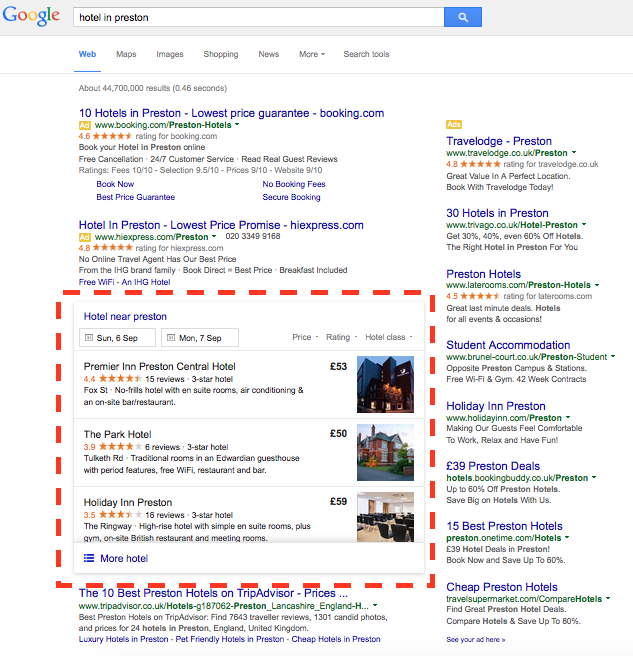Click Free WiFi - An IHG Hotel link
The image size is (633, 656).
(x=124, y=282)
